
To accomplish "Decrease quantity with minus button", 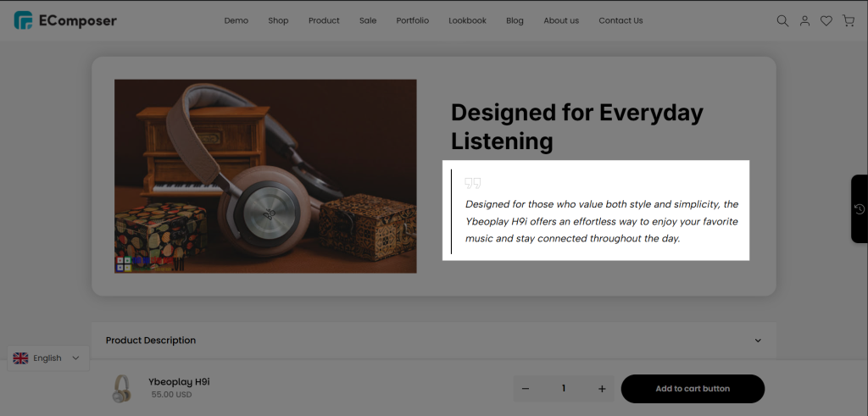I will pyautogui.click(x=526, y=388).
